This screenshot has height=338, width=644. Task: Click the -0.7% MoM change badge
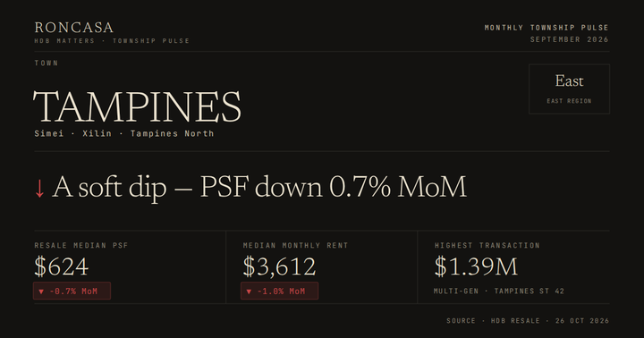click(x=72, y=291)
